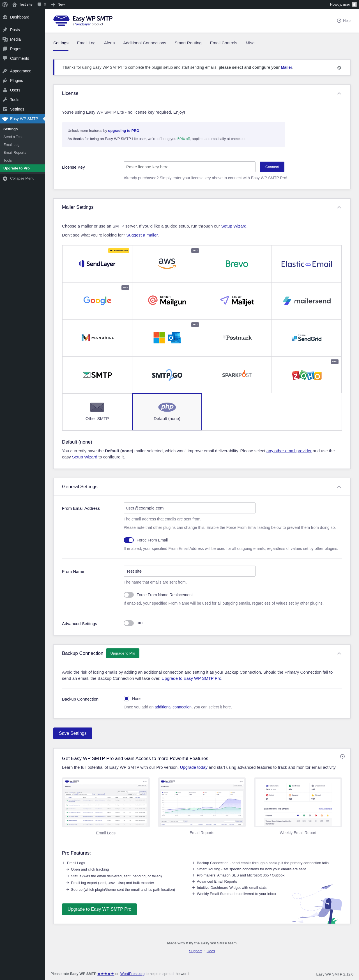Open the Email Log preview thumbnail

pyautogui.click(x=106, y=802)
